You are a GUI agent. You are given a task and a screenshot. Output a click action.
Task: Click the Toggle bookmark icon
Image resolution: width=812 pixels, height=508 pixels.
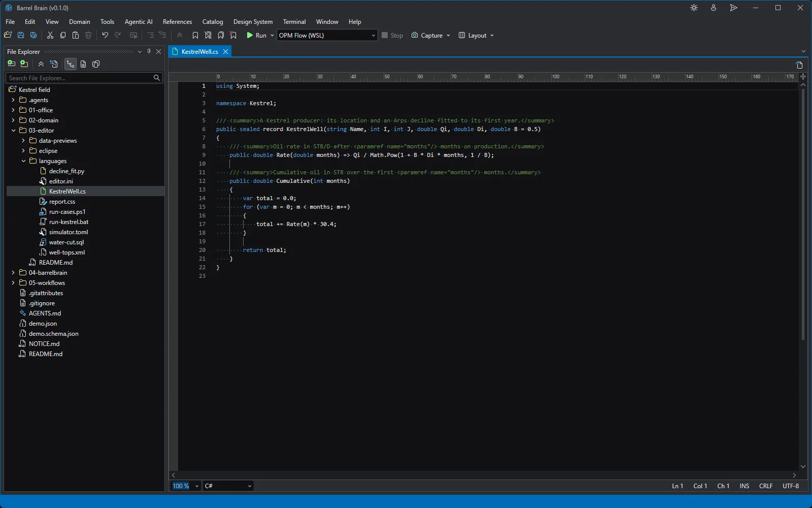[195, 35]
